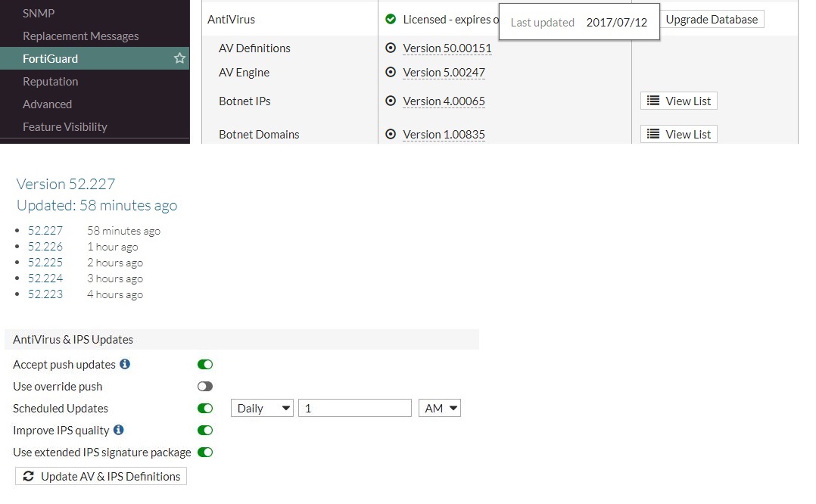Open Replacement Messages in the sidebar
The image size is (816, 504).
pos(81,36)
